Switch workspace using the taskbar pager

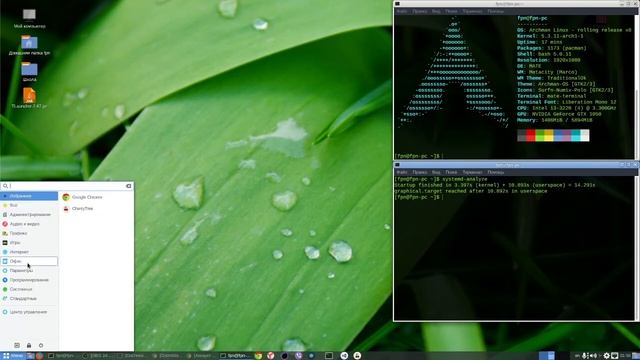[547, 356]
